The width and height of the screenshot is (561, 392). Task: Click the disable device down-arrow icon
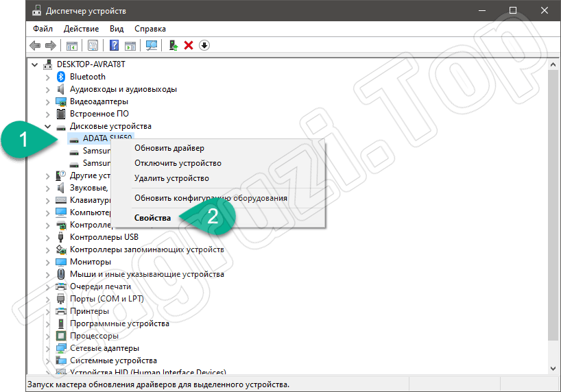[204, 45]
